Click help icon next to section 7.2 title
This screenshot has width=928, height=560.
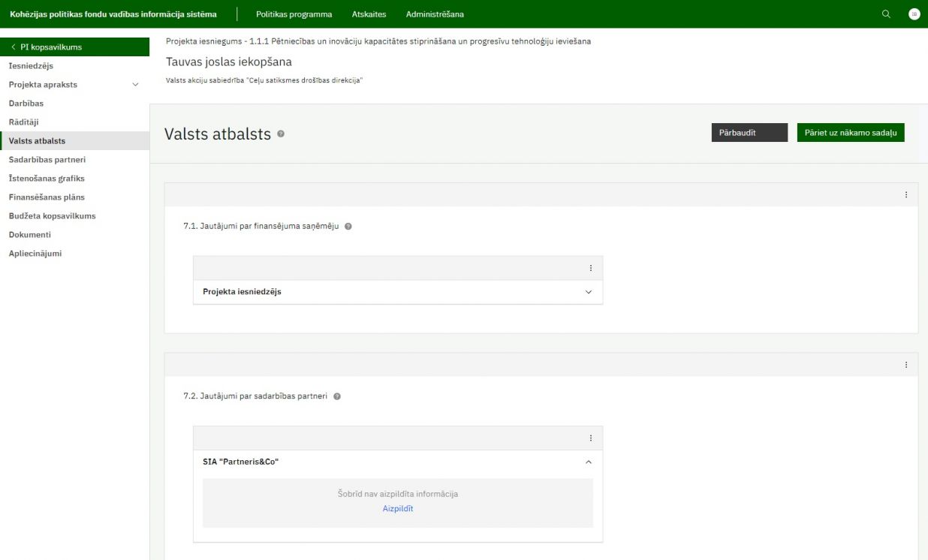point(337,396)
